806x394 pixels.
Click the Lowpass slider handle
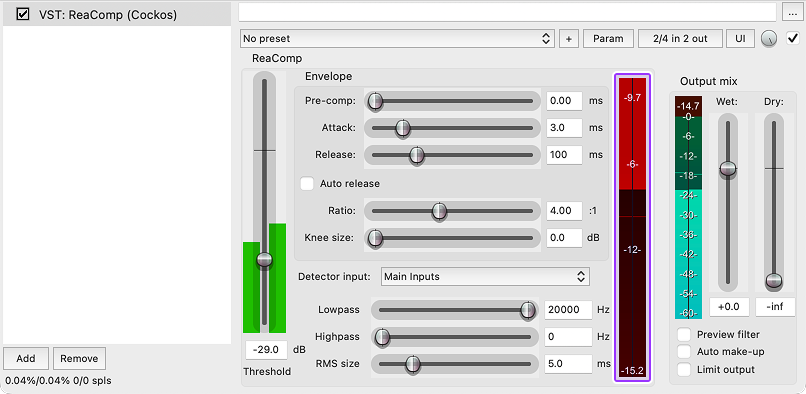coord(527,310)
